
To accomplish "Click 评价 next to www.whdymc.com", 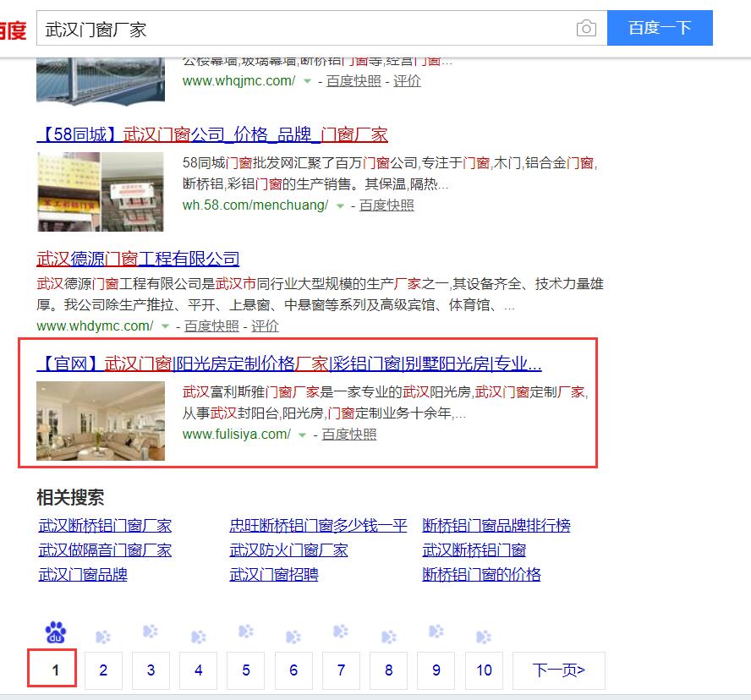I will [x=265, y=326].
